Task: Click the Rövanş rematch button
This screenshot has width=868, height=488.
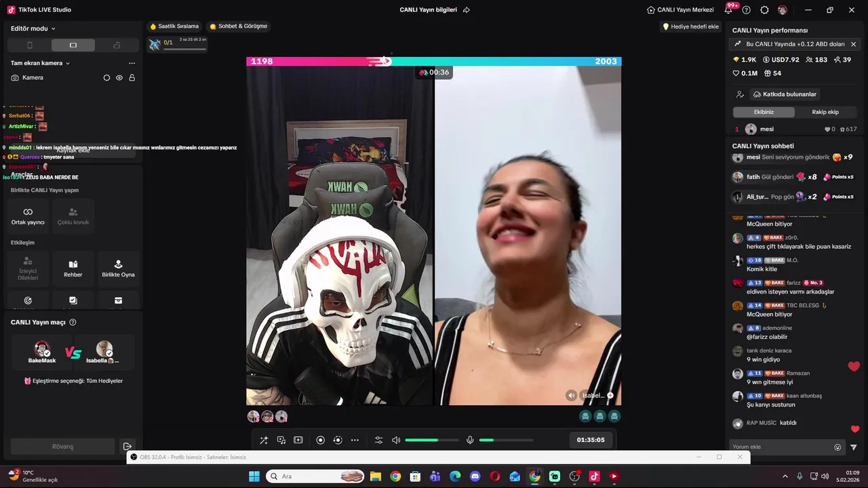Action: tap(62, 447)
